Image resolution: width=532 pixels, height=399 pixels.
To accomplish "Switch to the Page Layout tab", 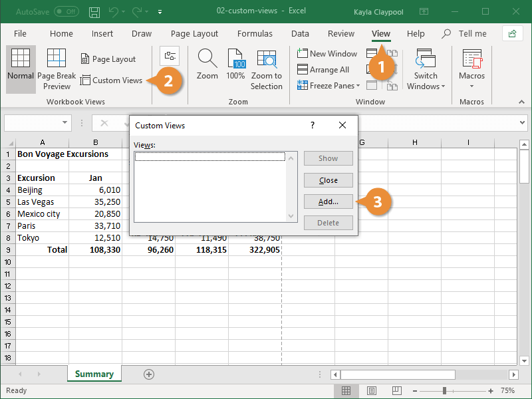I will point(194,34).
